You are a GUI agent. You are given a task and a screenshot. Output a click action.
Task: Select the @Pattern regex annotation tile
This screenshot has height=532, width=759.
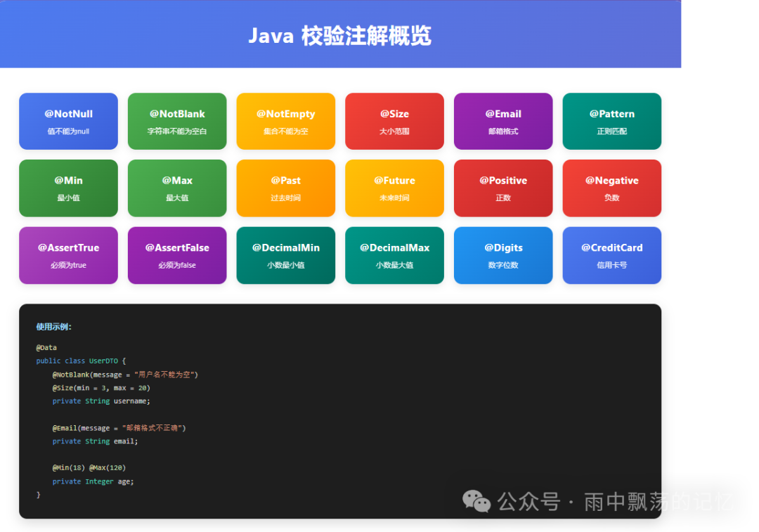point(611,120)
